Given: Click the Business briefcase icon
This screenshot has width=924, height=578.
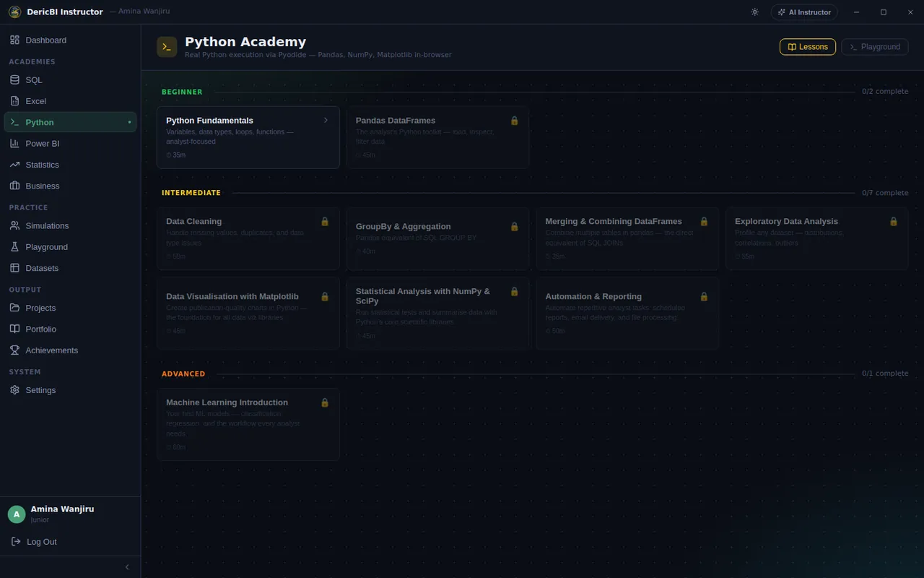Looking at the screenshot, I should pos(14,186).
